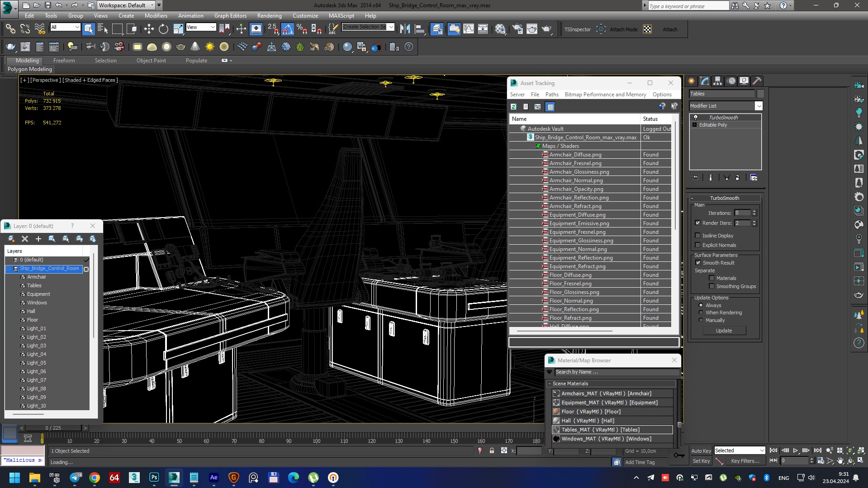Select the When Rendering update option
Screen dimensions: 868x488
(x=701, y=312)
